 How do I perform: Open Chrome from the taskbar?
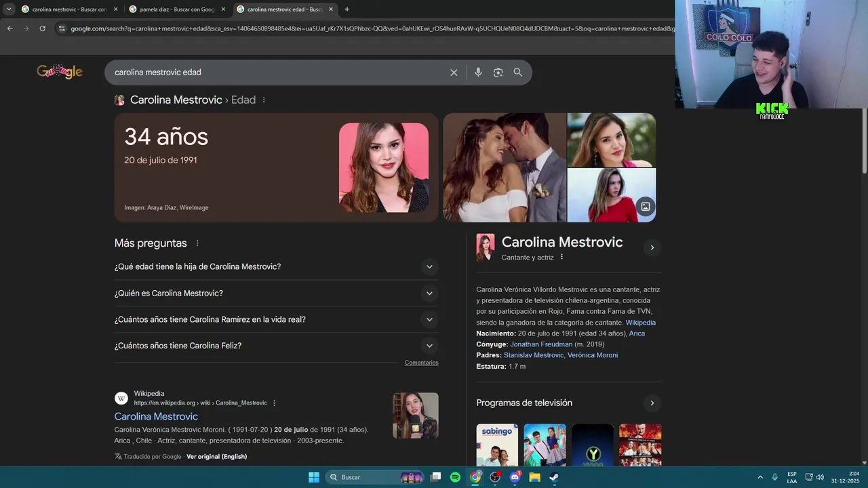[x=475, y=477]
